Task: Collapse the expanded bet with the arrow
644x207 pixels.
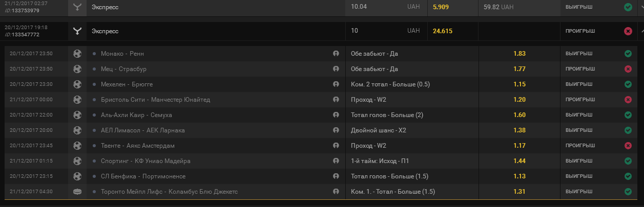Action: [641, 31]
